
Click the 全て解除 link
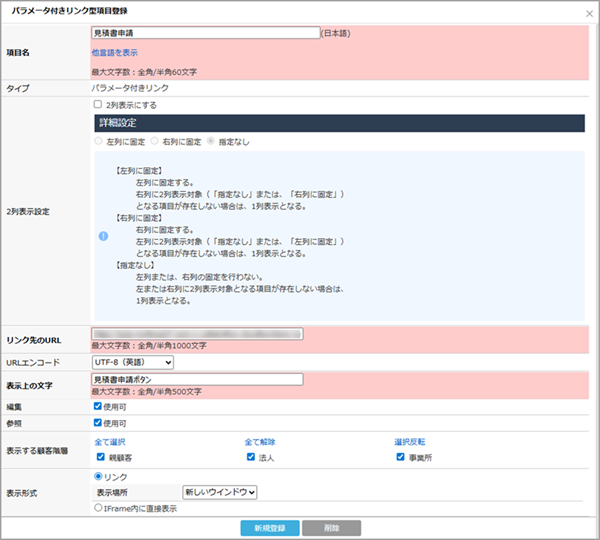[260, 441]
